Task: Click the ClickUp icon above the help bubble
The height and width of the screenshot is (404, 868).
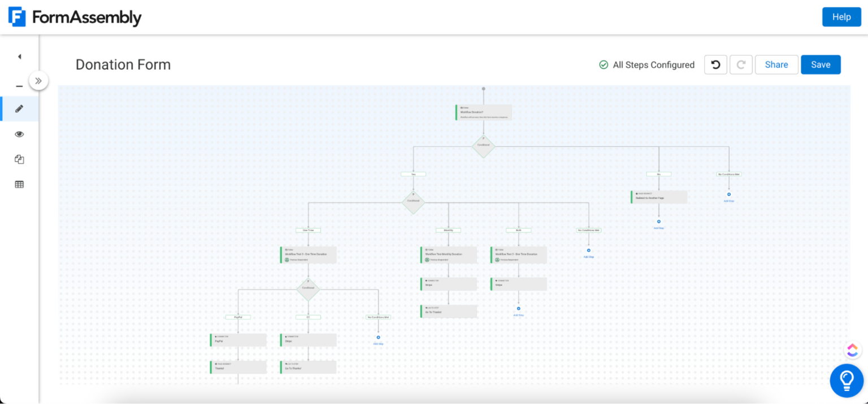Action: coord(852,350)
